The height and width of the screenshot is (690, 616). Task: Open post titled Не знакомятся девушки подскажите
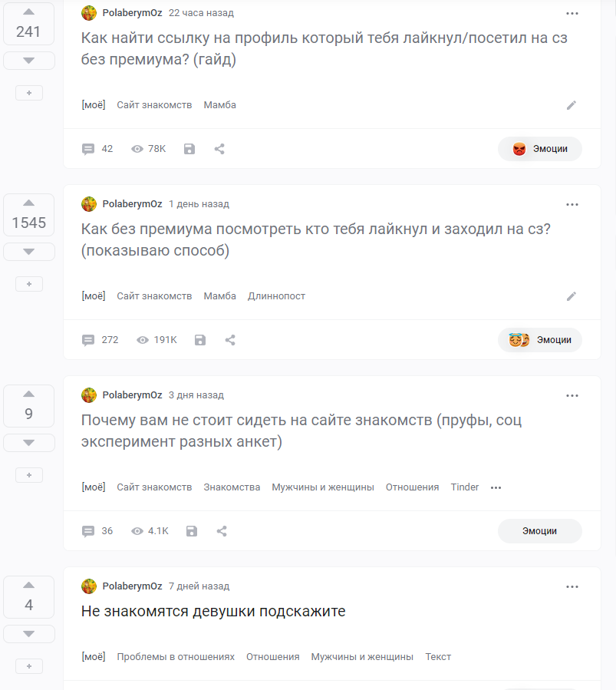(213, 612)
